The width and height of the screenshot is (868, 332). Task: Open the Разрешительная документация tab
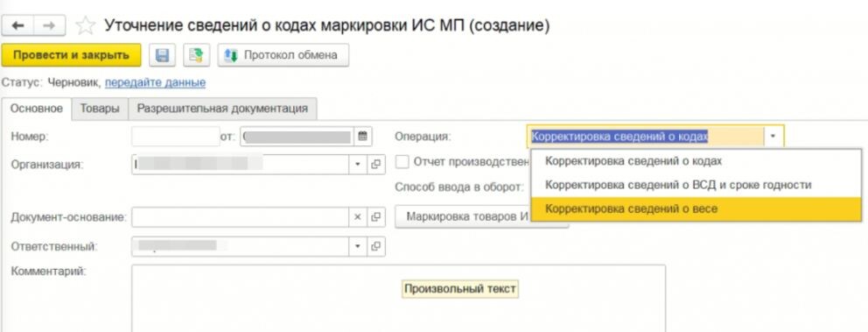222,109
